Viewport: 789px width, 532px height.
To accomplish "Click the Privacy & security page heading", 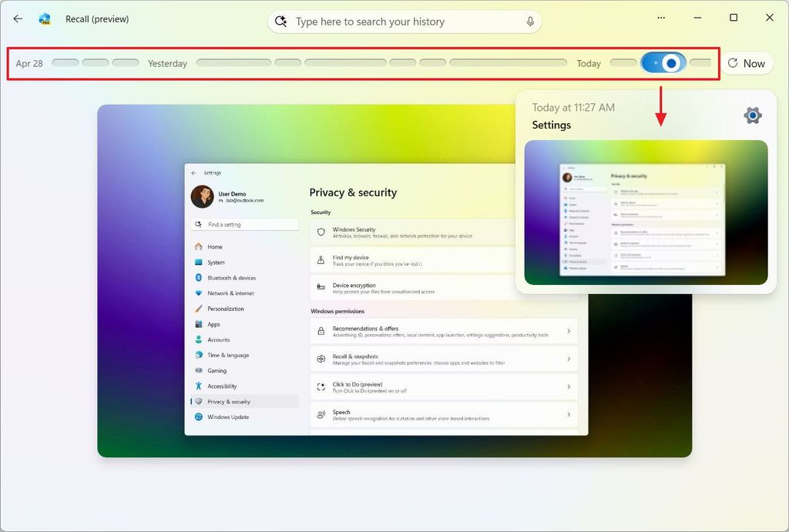I will pyautogui.click(x=353, y=192).
